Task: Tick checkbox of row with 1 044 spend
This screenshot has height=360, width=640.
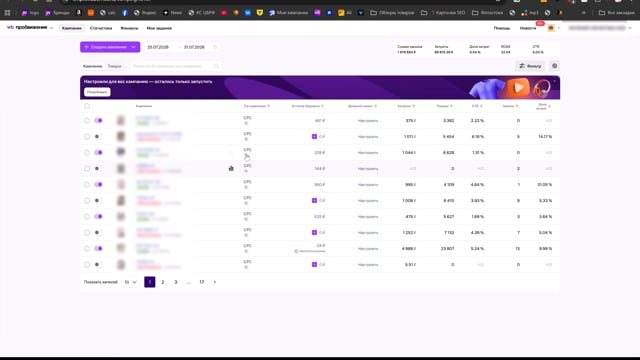Action: tap(87, 153)
